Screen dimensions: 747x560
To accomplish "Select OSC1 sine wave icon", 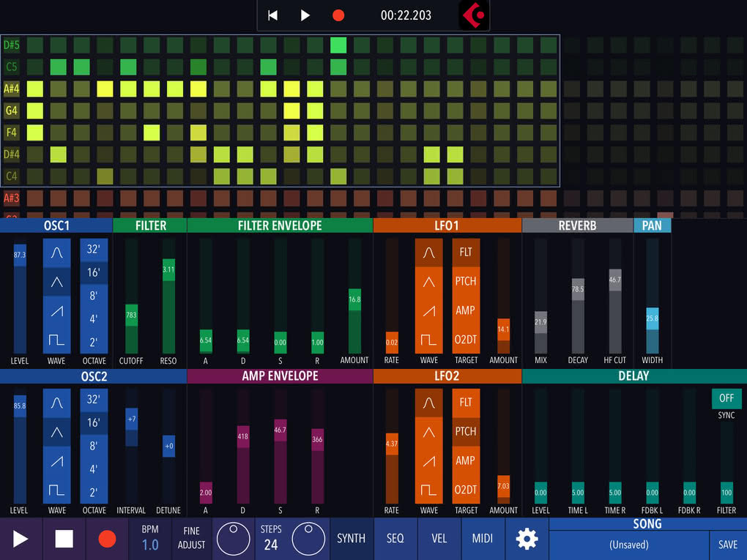I will [x=56, y=253].
